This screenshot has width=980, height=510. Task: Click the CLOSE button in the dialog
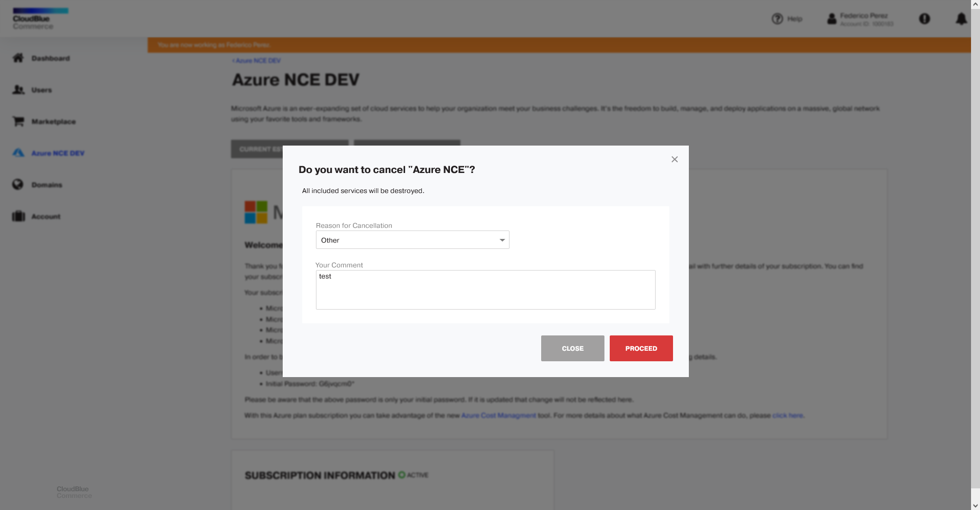tap(572, 348)
